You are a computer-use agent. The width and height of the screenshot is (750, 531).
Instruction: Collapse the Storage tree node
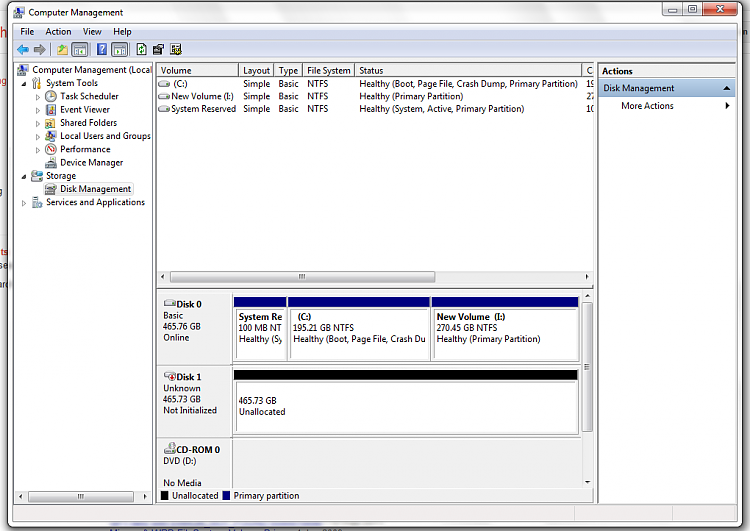(24, 177)
